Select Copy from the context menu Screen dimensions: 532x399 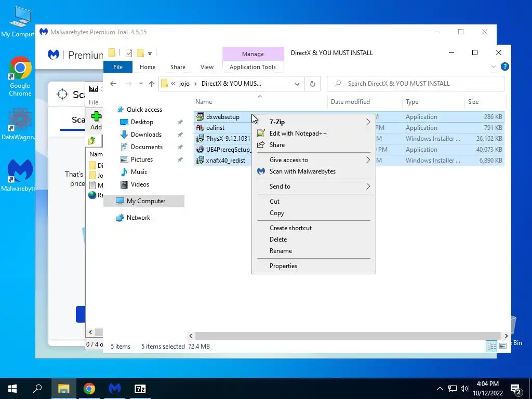pos(313,212)
